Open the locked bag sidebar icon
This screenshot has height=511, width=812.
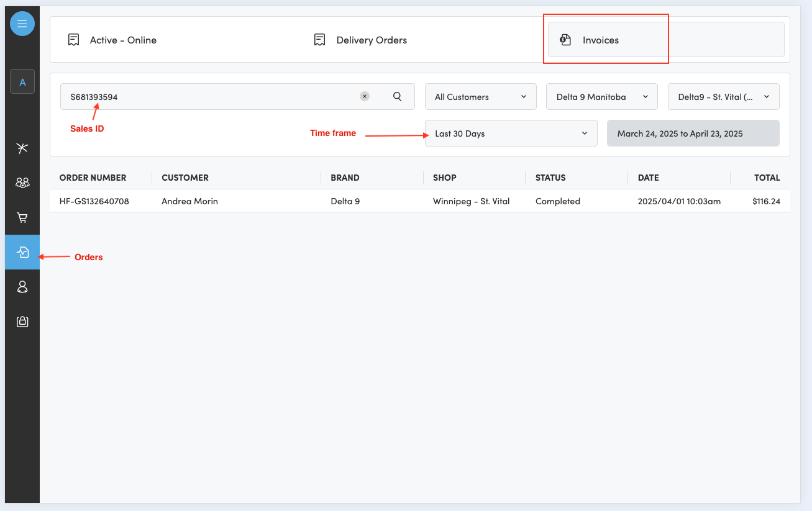[22, 322]
